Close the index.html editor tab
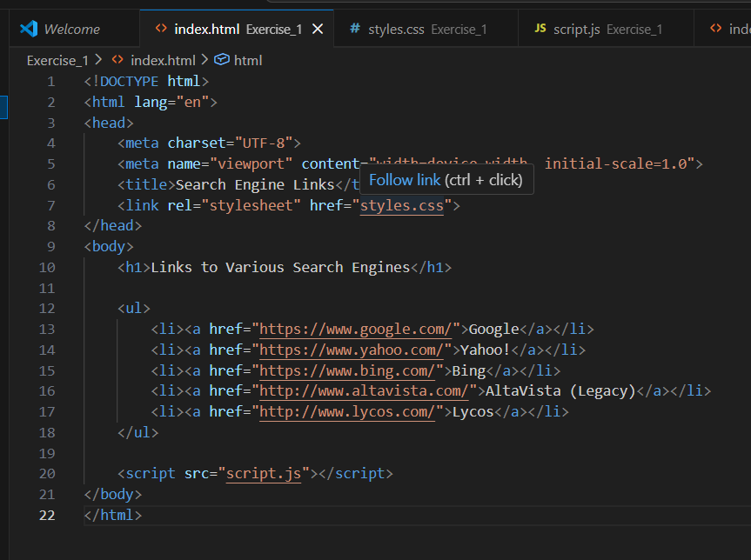Image resolution: width=751 pixels, height=560 pixels. click(x=318, y=29)
